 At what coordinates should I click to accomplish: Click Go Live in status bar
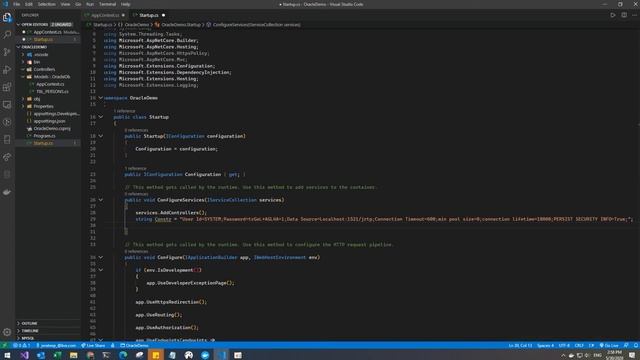[x=609, y=345]
